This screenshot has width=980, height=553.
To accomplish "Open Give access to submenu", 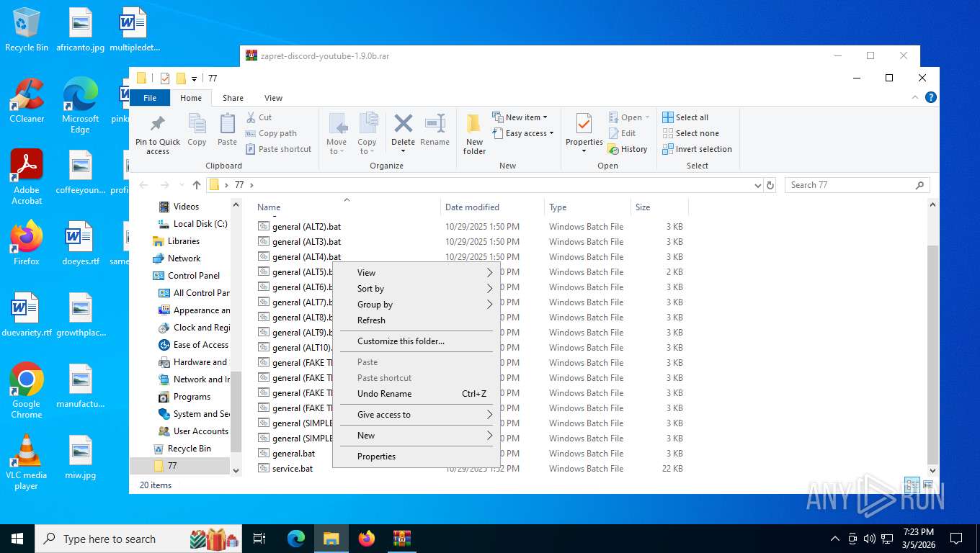I will [x=416, y=415].
